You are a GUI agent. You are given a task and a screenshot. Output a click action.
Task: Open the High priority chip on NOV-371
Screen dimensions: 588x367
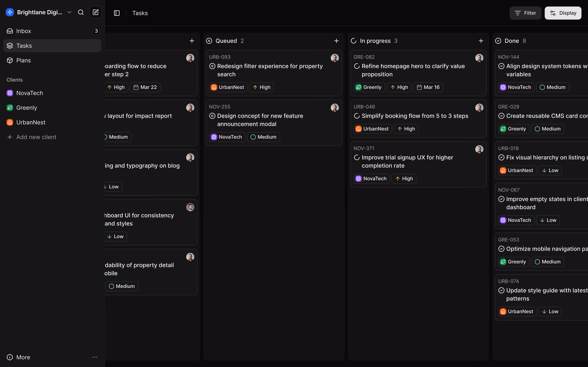(x=404, y=178)
